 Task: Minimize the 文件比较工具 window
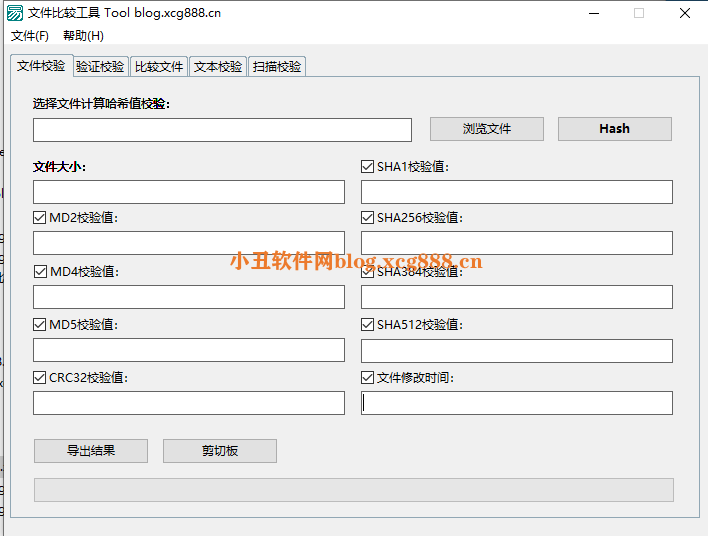coord(594,13)
